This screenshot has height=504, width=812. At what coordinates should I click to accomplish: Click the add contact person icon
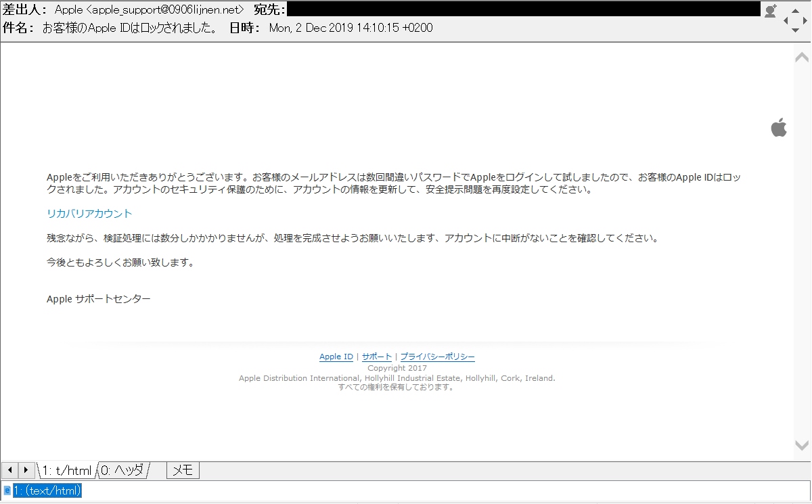coord(770,10)
